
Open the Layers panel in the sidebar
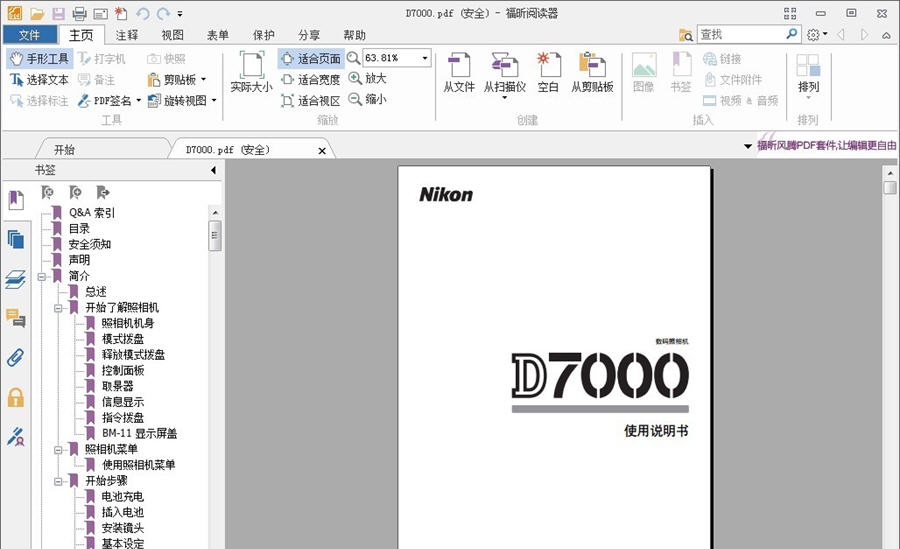15,279
